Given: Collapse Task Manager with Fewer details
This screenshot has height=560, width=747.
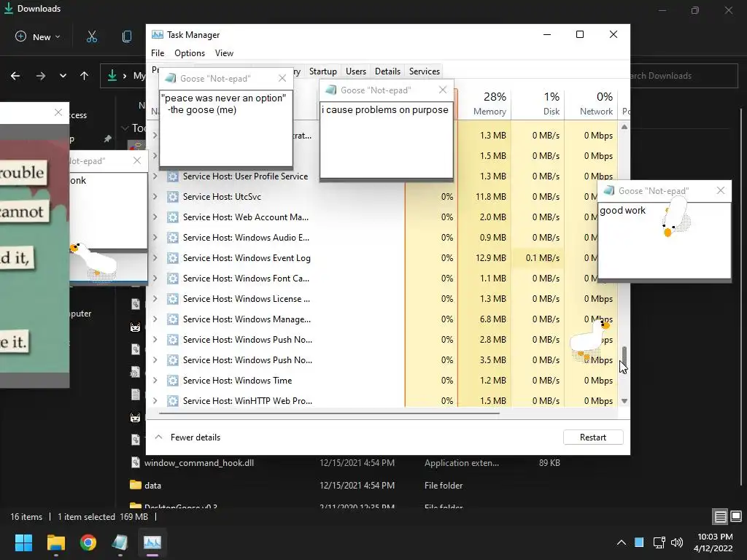Looking at the screenshot, I should [187, 437].
